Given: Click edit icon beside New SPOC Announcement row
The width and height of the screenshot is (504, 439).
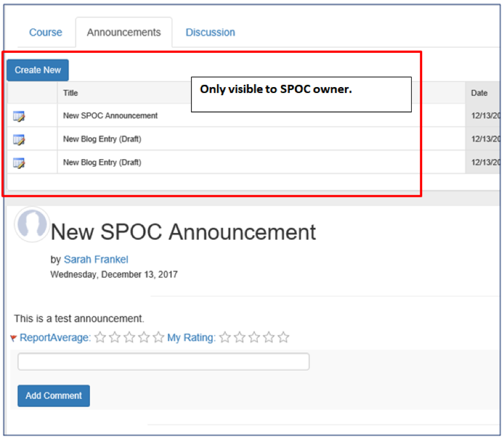Looking at the screenshot, I should 19,116.
